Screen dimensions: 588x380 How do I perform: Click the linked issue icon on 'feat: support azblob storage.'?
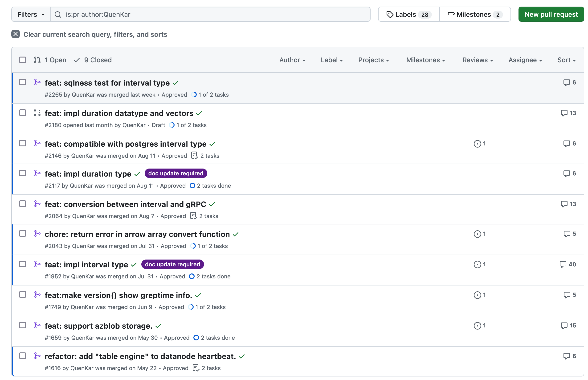(x=478, y=326)
